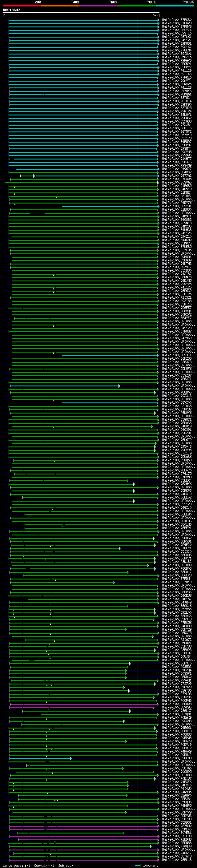
Task: Select the UniRef100_P41126 label
Action: 176,233
